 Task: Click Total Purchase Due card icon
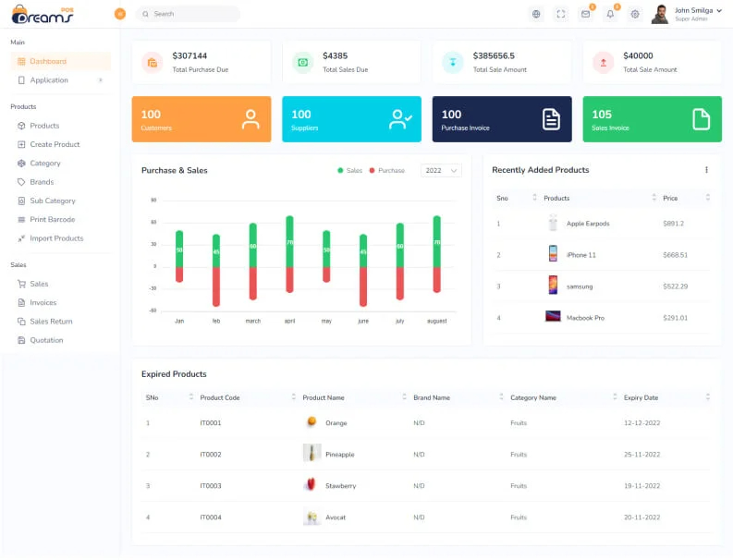pyautogui.click(x=153, y=63)
